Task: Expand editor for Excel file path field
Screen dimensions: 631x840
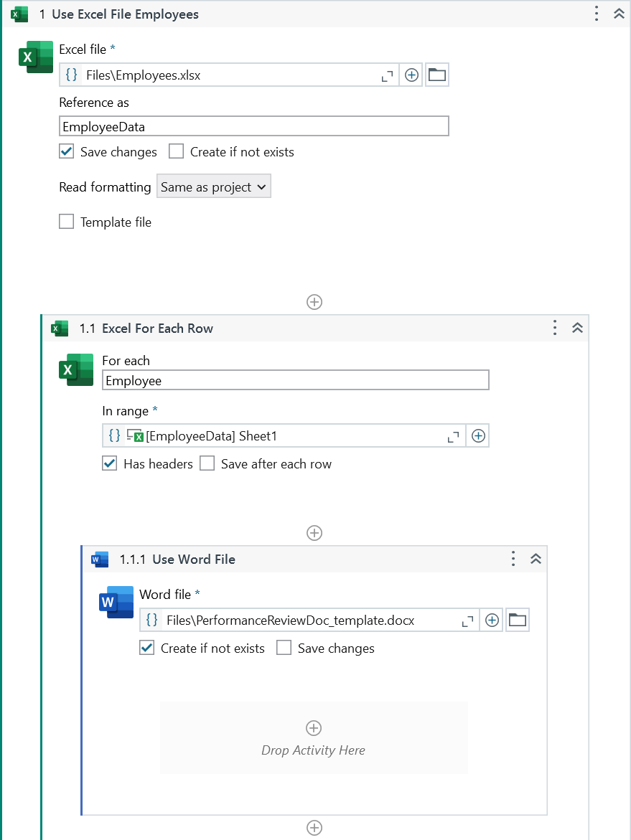Action: pos(387,75)
